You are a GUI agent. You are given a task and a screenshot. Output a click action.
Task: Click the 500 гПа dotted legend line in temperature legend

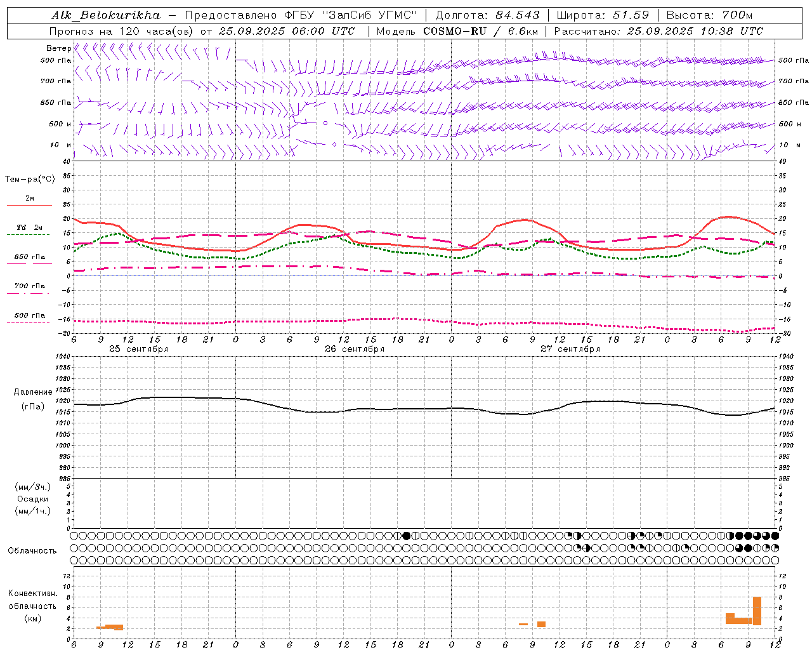29,323
